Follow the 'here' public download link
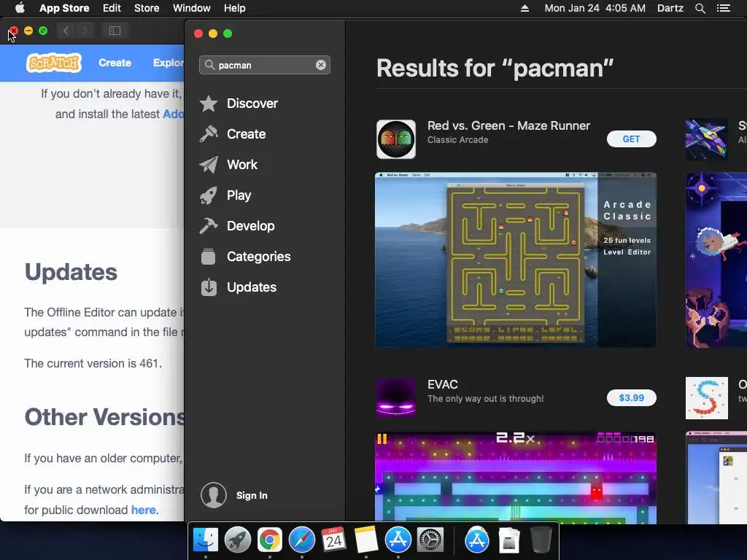 [x=144, y=510]
